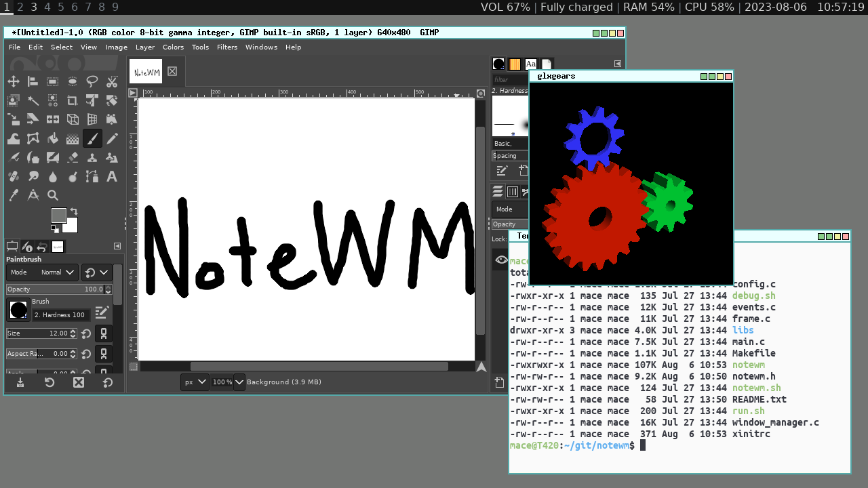Delete tool preset with the X button
868x488 pixels.
point(79,382)
